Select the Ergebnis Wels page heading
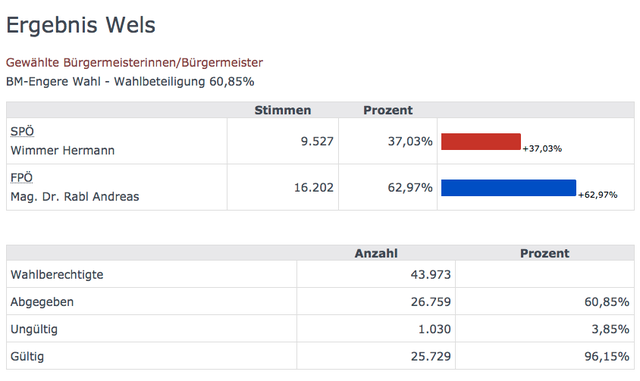 (81, 25)
